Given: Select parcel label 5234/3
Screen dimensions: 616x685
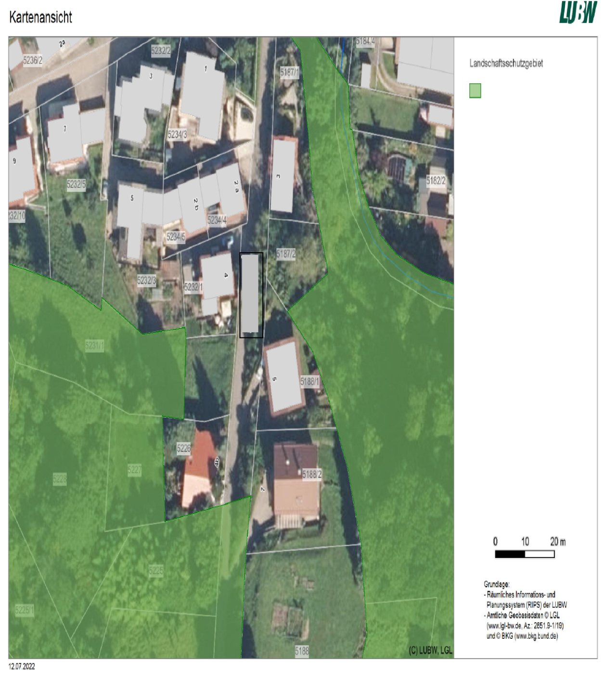Looking at the screenshot, I should click(177, 135).
